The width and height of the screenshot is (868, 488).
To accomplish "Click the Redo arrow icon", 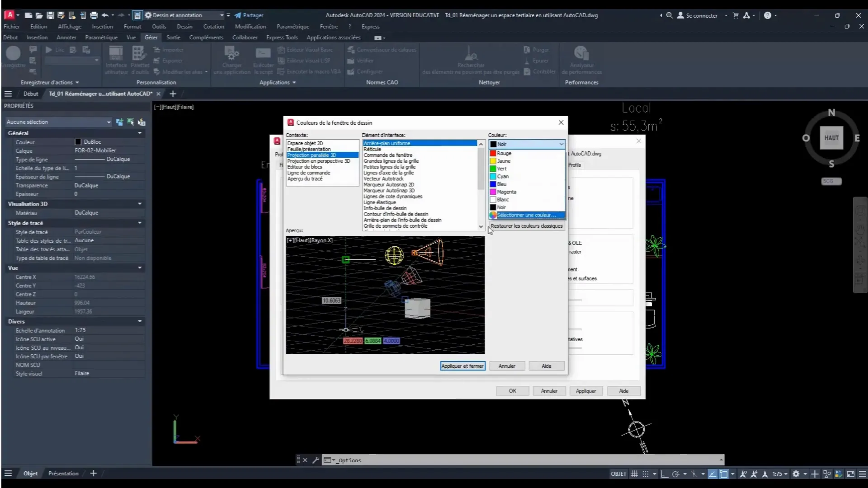I will coord(121,15).
